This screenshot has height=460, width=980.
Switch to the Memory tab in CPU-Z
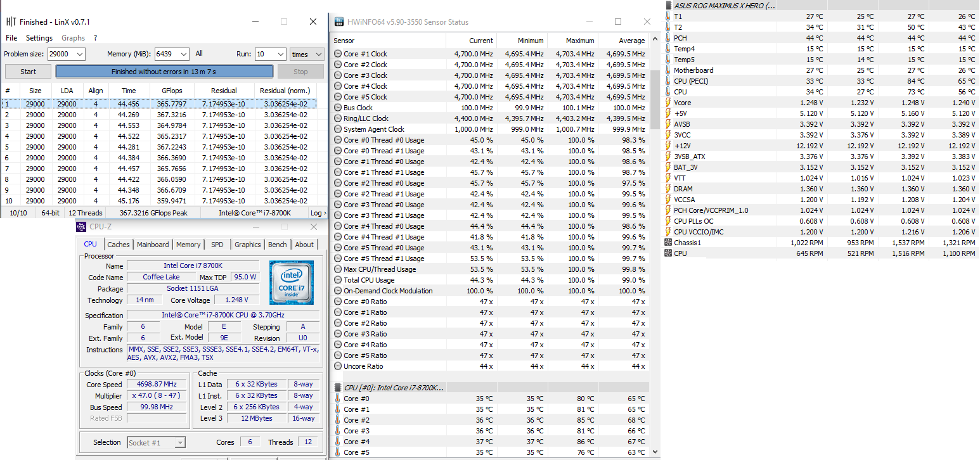[188, 245]
